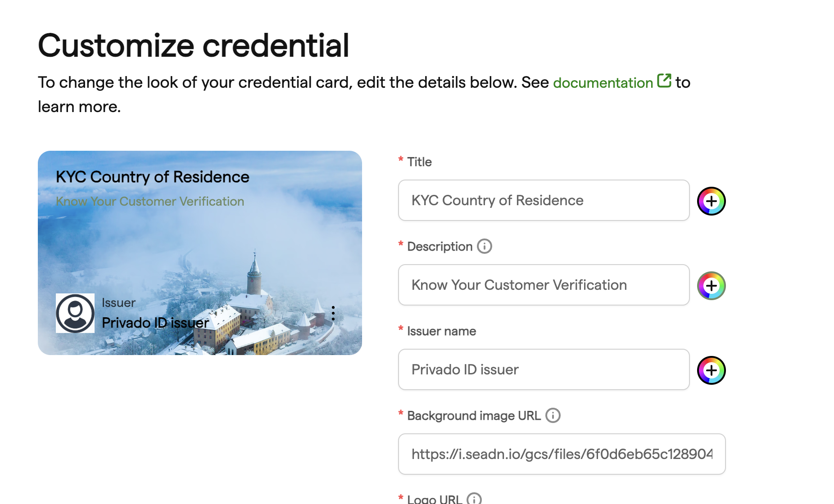Click the Customize credential heading
The height and width of the screenshot is (504, 834).
click(194, 45)
